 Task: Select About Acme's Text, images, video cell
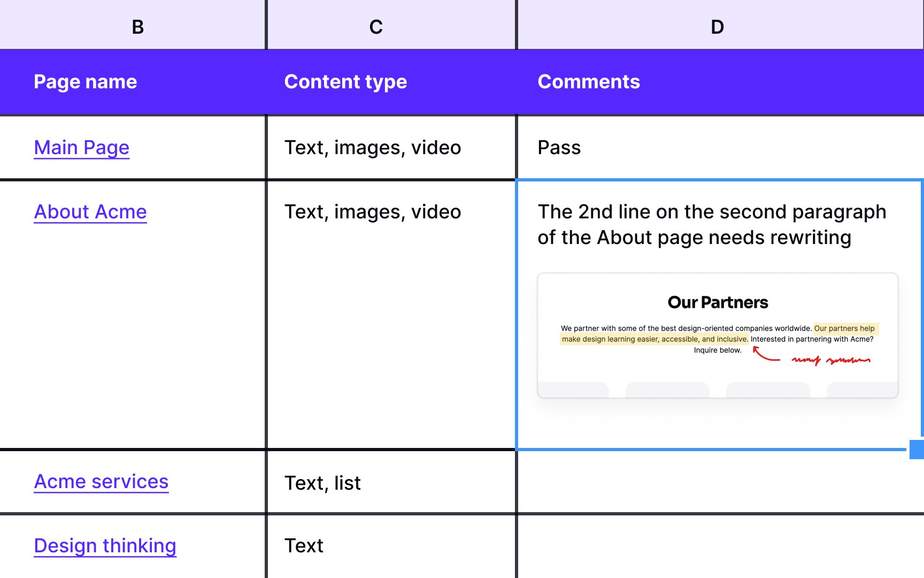(391, 315)
